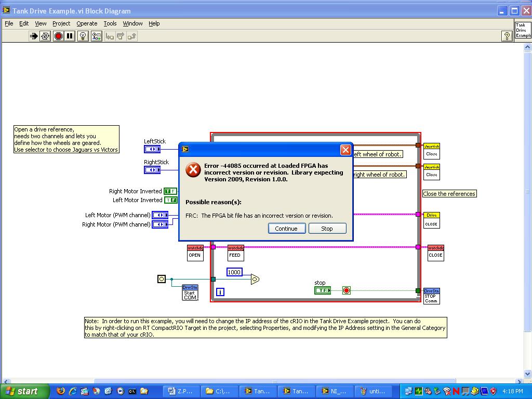The width and height of the screenshot is (532, 399).
Task: Open the Right Motor PWM channel selector
Action: point(160,224)
